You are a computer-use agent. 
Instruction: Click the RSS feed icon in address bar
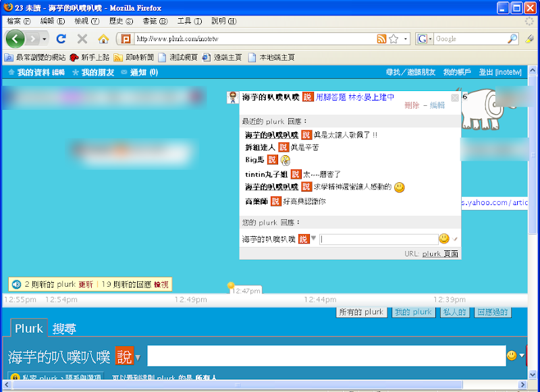click(x=381, y=39)
